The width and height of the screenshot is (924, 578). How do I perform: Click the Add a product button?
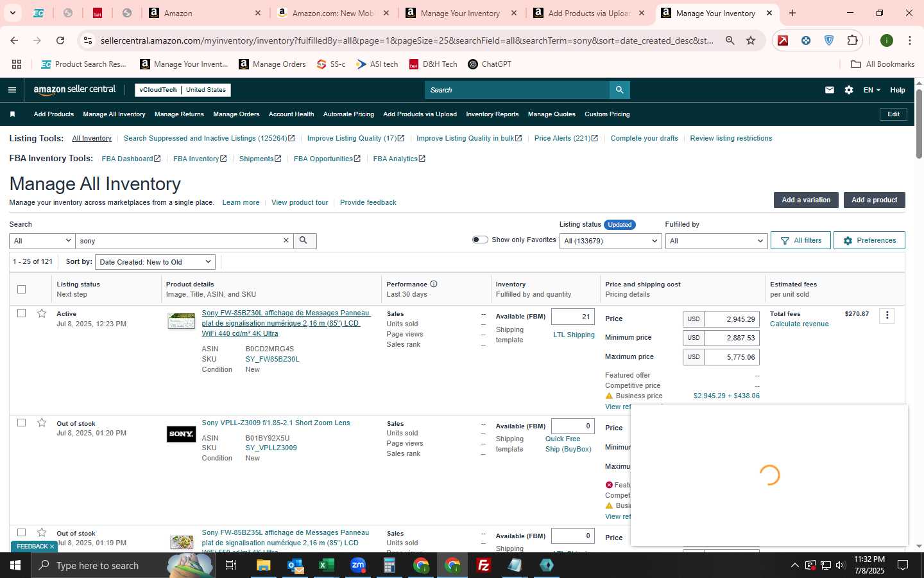pyautogui.click(x=874, y=200)
